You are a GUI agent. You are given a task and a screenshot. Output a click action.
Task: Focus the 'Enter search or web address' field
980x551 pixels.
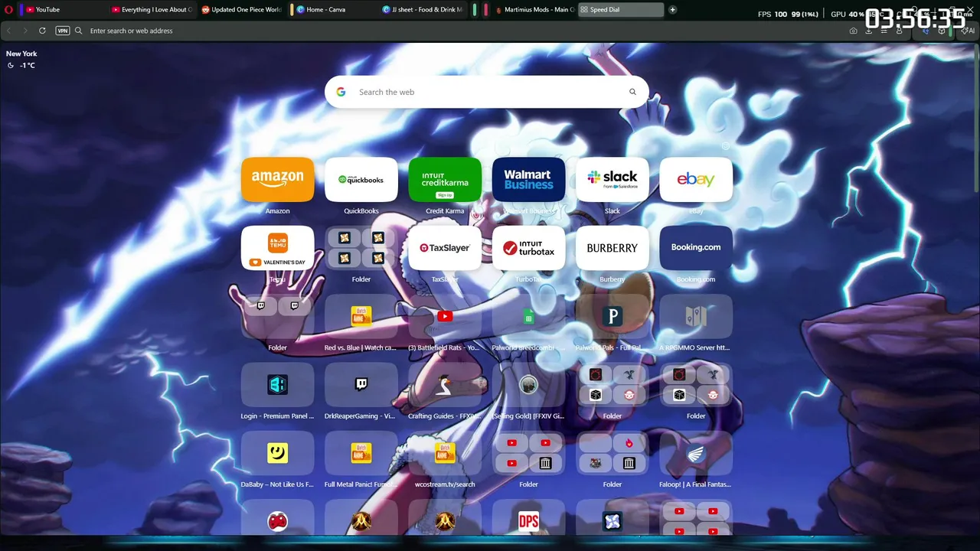459,31
